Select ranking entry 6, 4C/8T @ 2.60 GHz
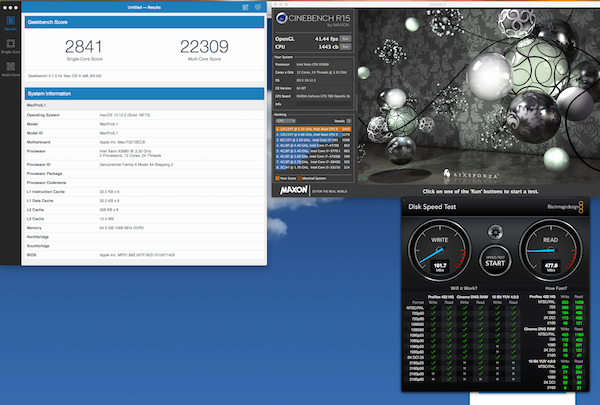Viewport: 600px width, 405px height. coord(313,156)
